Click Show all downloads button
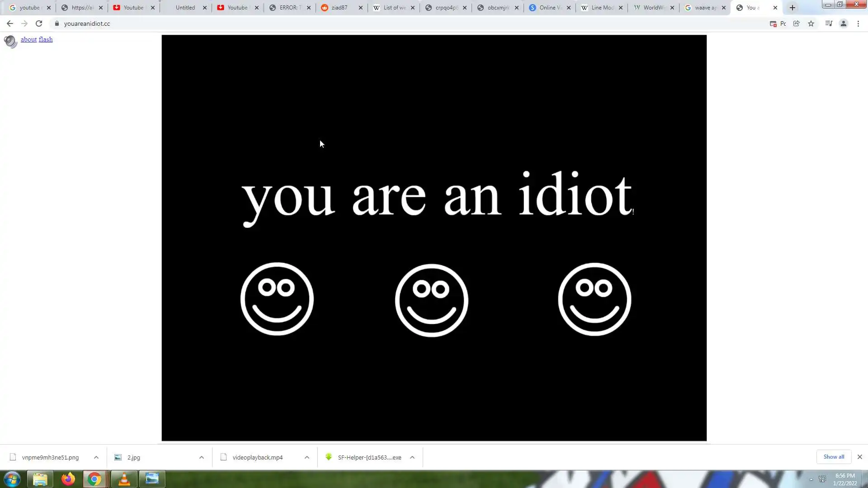868x488 pixels. coord(834,457)
